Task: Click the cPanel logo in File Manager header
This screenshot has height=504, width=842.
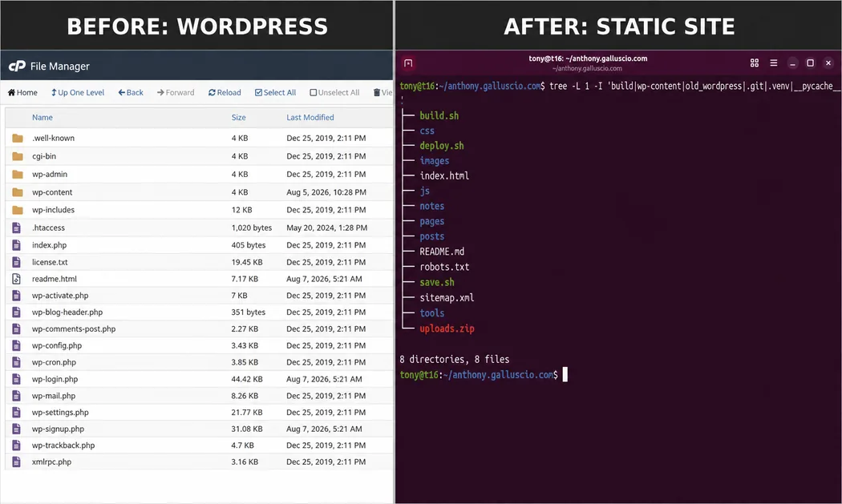Action: pyautogui.click(x=17, y=66)
